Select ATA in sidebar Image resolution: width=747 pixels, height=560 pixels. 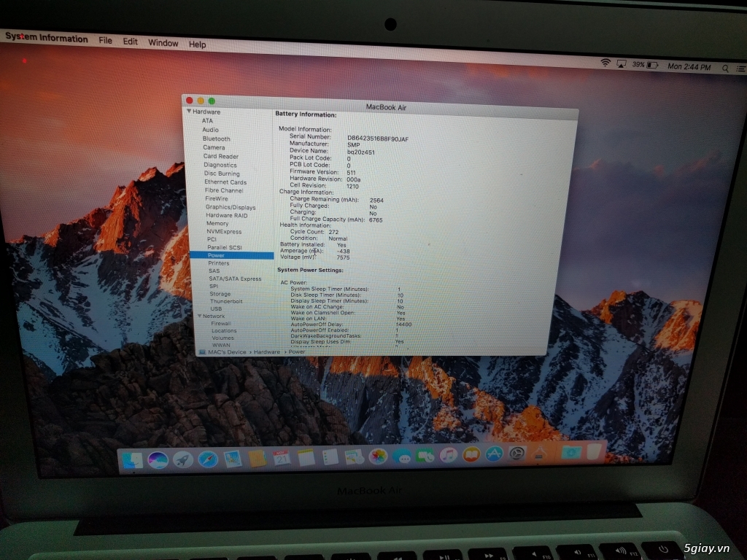(207, 121)
